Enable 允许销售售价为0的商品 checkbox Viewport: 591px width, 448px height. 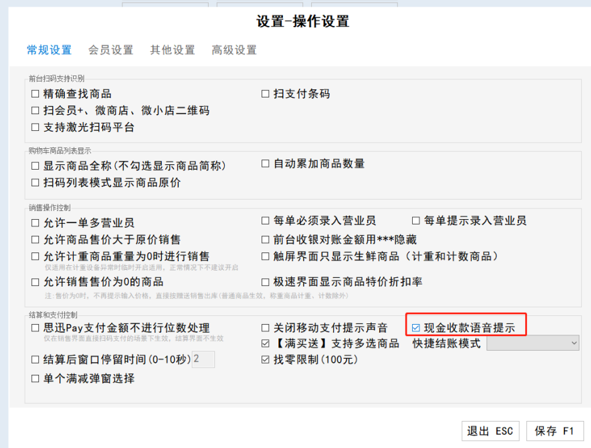pyautogui.click(x=35, y=282)
